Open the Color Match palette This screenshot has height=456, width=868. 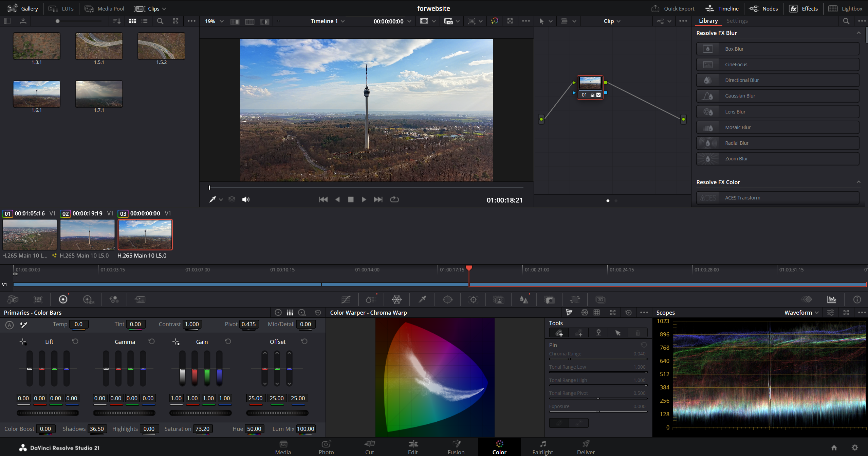pos(38,299)
